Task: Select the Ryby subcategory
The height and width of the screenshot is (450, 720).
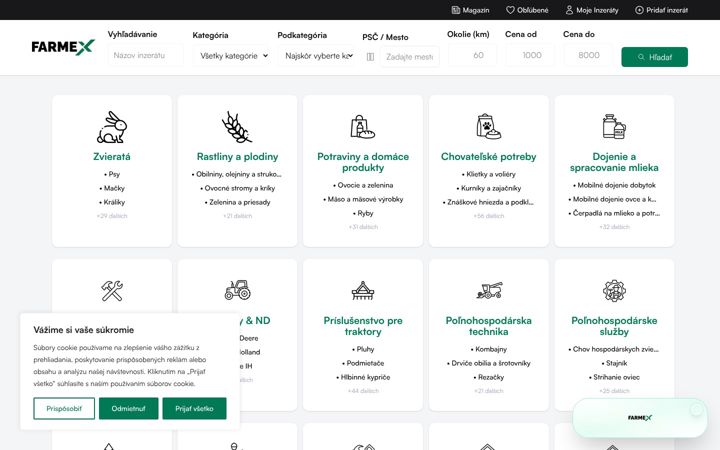Action: tap(363, 213)
